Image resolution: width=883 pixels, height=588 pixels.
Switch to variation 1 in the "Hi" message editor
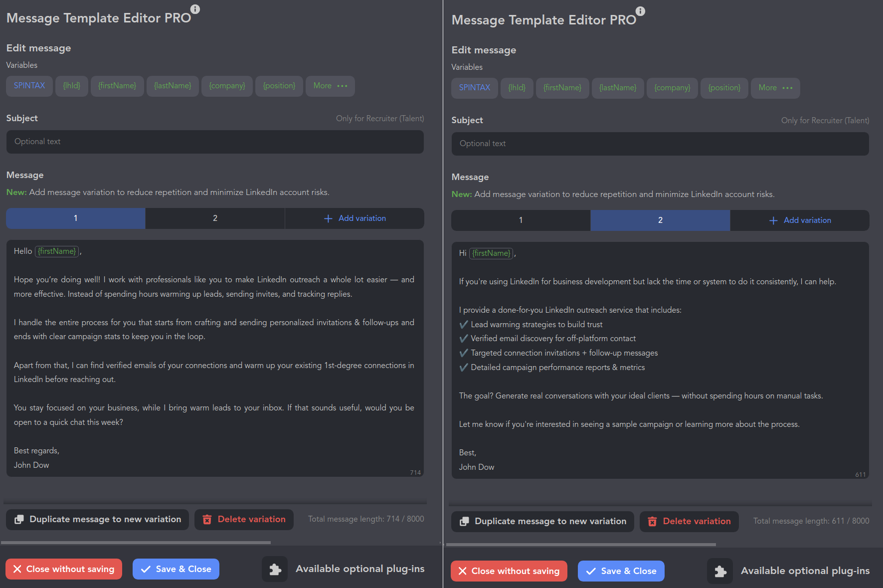tap(521, 220)
